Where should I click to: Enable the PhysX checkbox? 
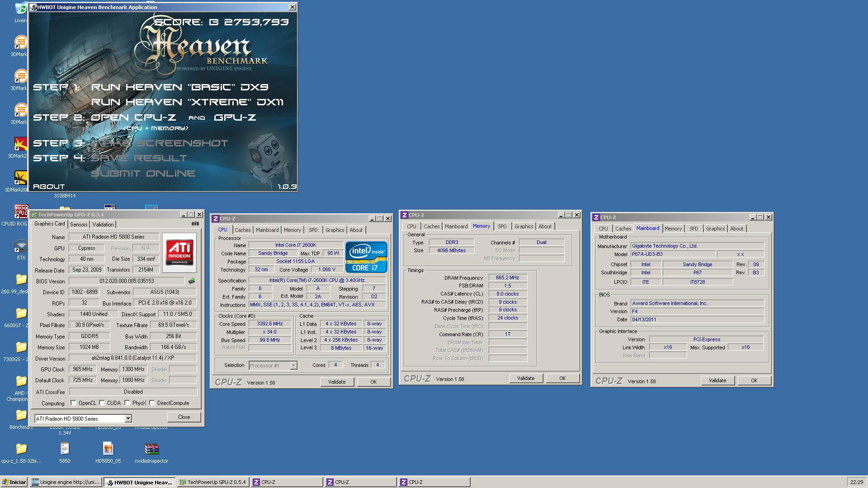(x=127, y=403)
